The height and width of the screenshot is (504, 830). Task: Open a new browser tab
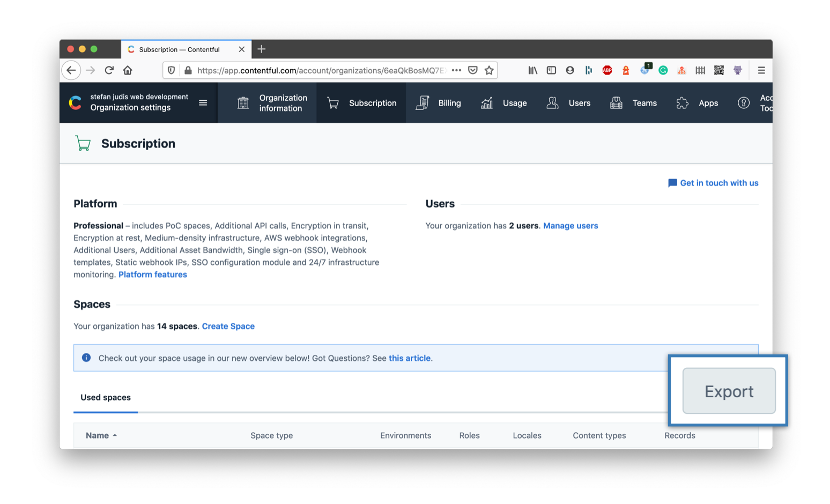pos(262,49)
